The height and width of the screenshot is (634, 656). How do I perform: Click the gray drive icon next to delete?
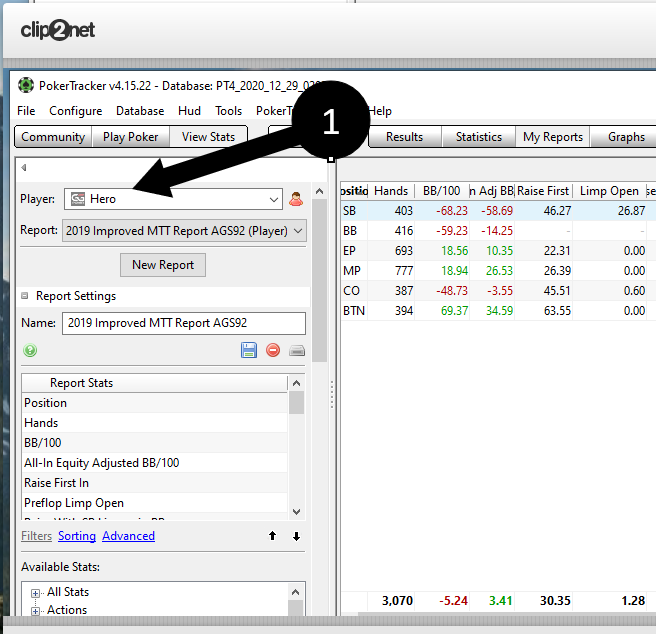tap(297, 350)
